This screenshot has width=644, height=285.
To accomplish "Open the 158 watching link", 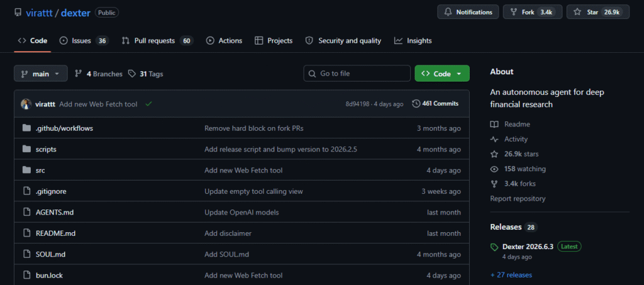I will [x=518, y=169].
